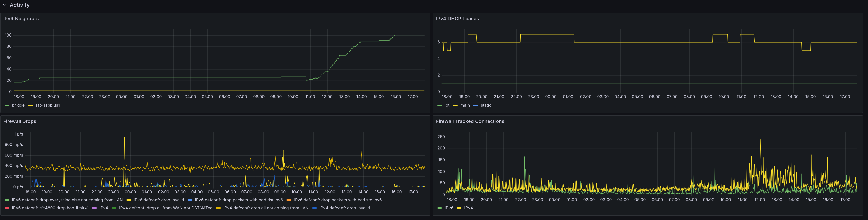Click orange swatch beside bad src ipv6 entry
The width and height of the screenshot is (868, 220).
289,200
